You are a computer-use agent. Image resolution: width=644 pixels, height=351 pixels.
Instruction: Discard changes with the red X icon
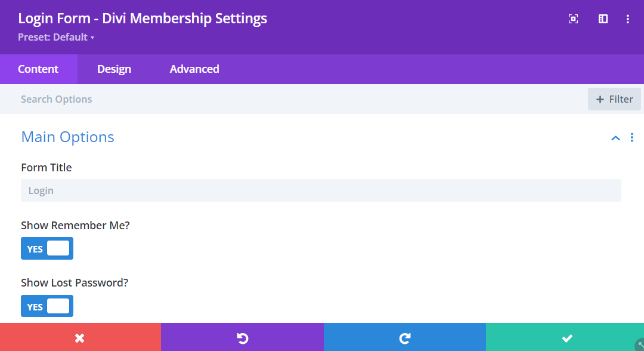(80, 337)
